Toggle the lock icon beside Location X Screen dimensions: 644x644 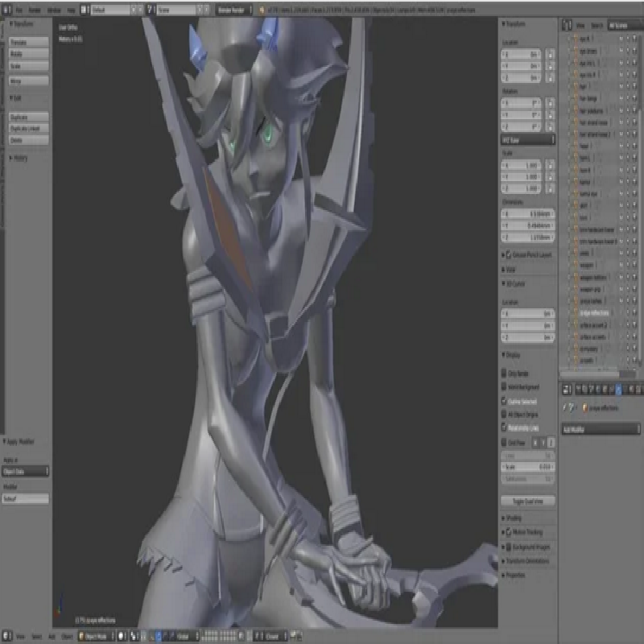[x=551, y=54]
